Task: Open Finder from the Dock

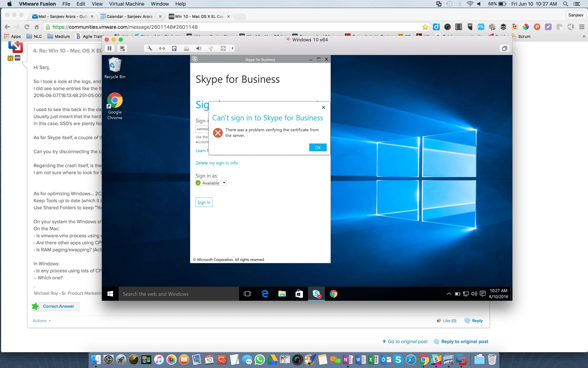Action: (96, 360)
